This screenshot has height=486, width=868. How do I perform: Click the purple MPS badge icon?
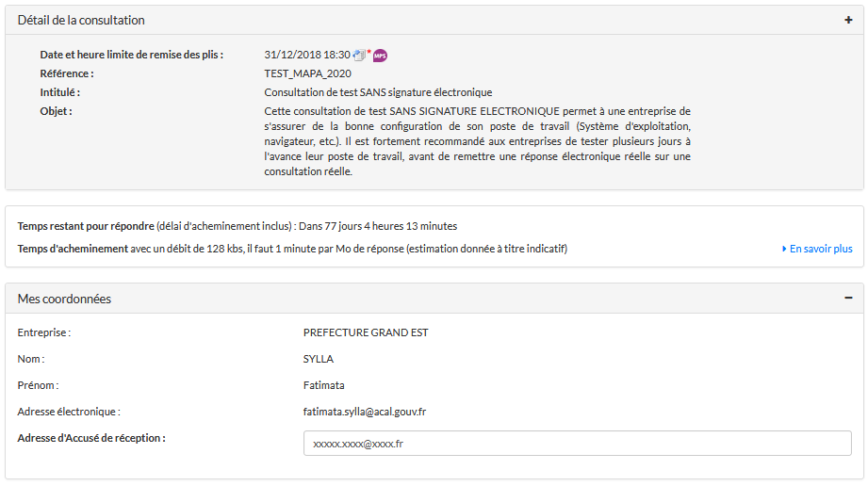pyautogui.click(x=380, y=56)
